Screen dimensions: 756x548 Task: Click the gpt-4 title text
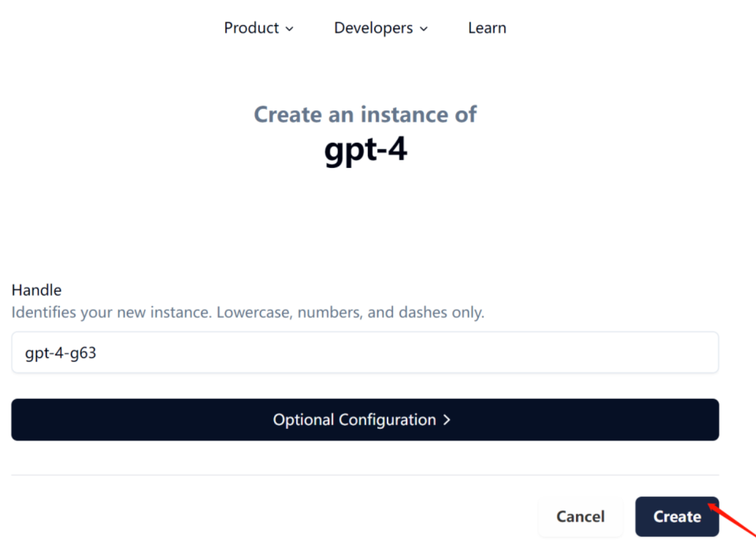tap(365, 150)
